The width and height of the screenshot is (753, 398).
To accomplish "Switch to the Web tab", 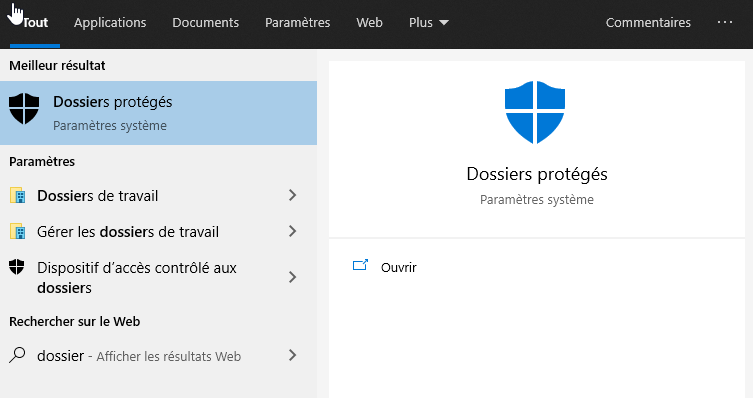I will click(369, 23).
